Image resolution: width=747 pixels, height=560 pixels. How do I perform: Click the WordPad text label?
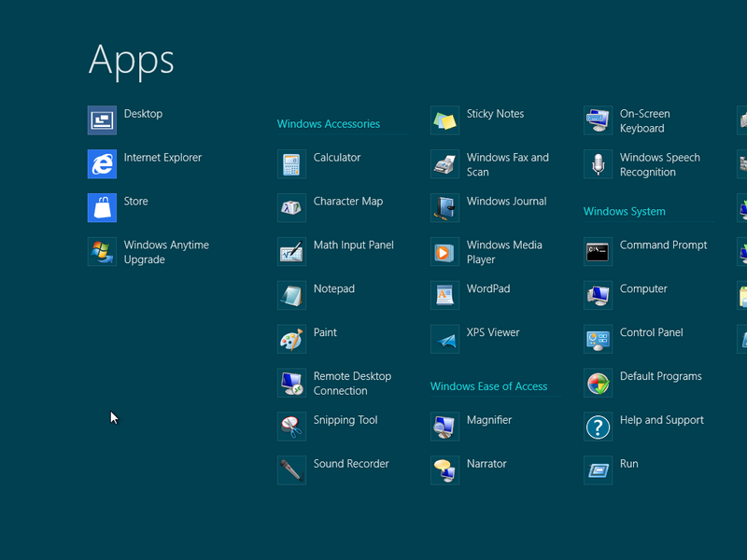pyautogui.click(x=488, y=289)
